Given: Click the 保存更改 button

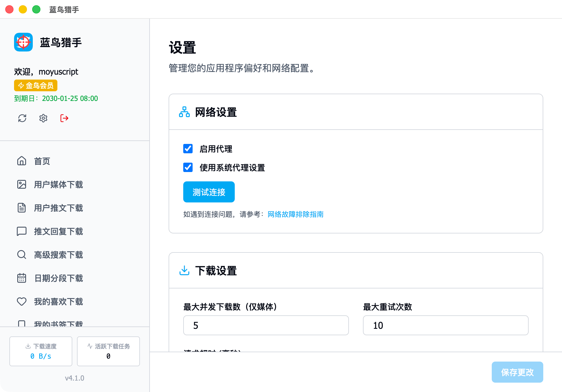Looking at the screenshot, I should click(517, 372).
